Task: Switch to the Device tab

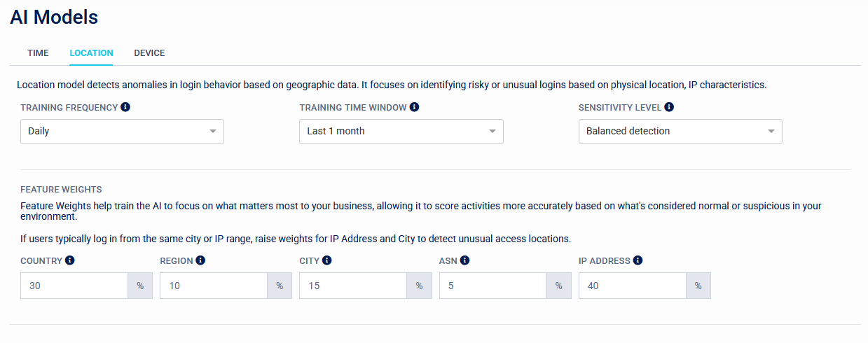Action: [149, 53]
